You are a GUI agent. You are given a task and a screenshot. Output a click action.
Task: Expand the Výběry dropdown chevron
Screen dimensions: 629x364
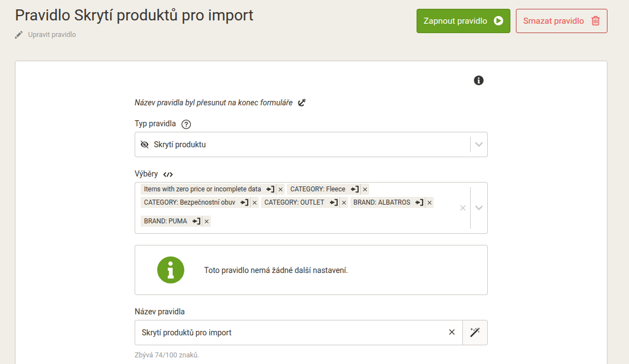pos(479,208)
